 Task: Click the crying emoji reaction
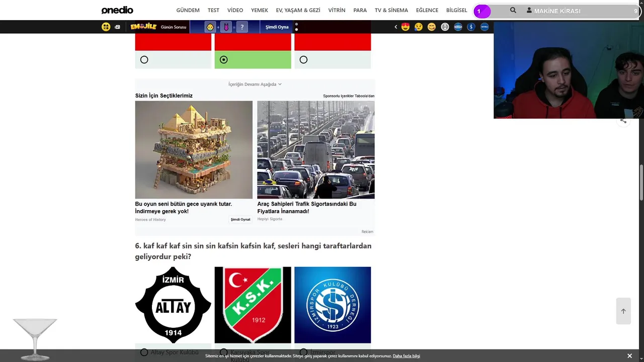point(419,27)
